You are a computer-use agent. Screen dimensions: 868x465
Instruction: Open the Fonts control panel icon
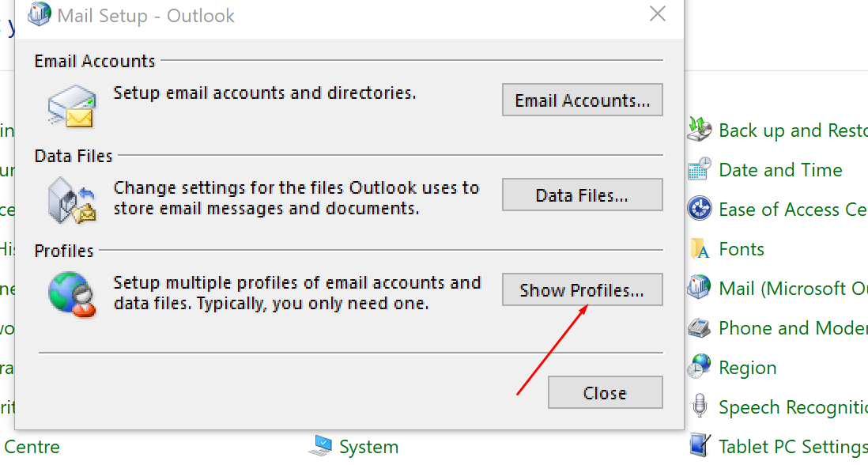tap(699, 248)
